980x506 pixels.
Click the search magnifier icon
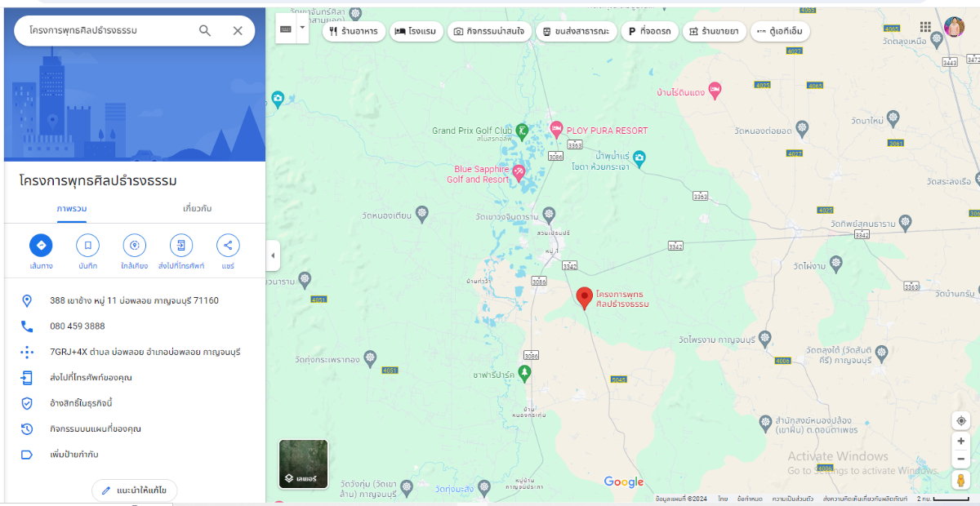(x=205, y=30)
